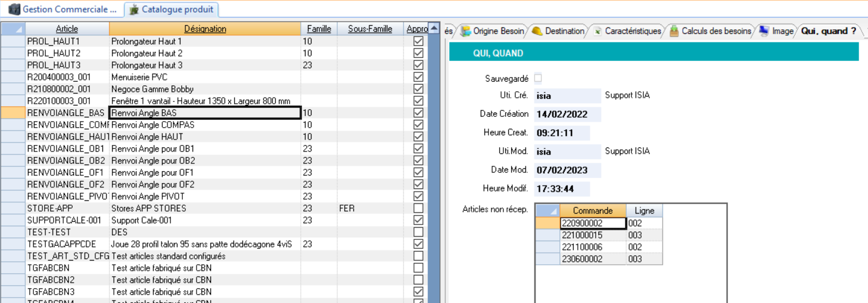Image resolution: width=868 pixels, height=303 pixels.
Task: Enable Appro checkbox for TEST-TEST row
Action: 418,232
